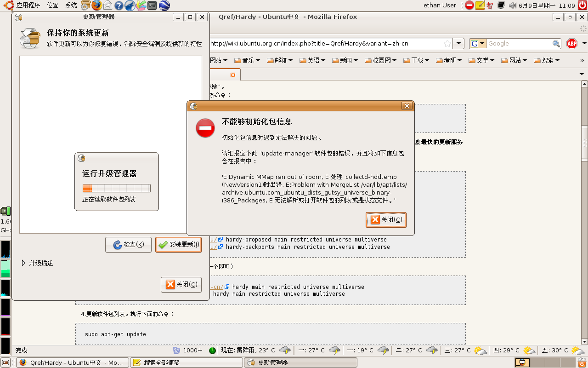Click the 安装更新(I) button
588x368 pixels.
(x=179, y=245)
